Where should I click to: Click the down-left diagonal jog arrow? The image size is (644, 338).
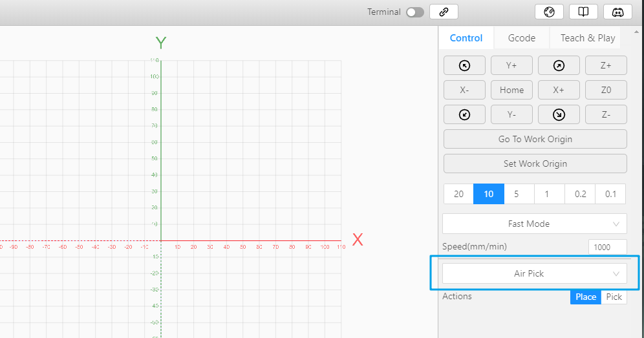[x=464, y=114]
